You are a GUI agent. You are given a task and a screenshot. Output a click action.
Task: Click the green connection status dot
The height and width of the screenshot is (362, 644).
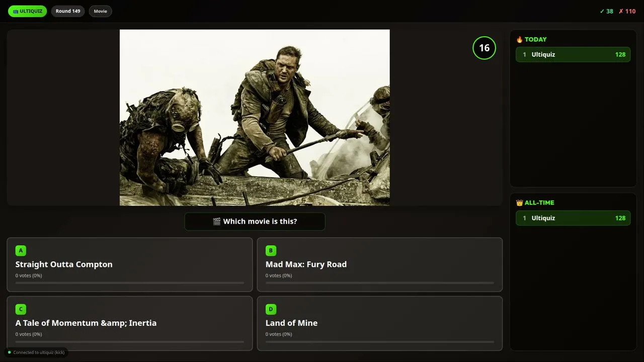tap(9, 352)
